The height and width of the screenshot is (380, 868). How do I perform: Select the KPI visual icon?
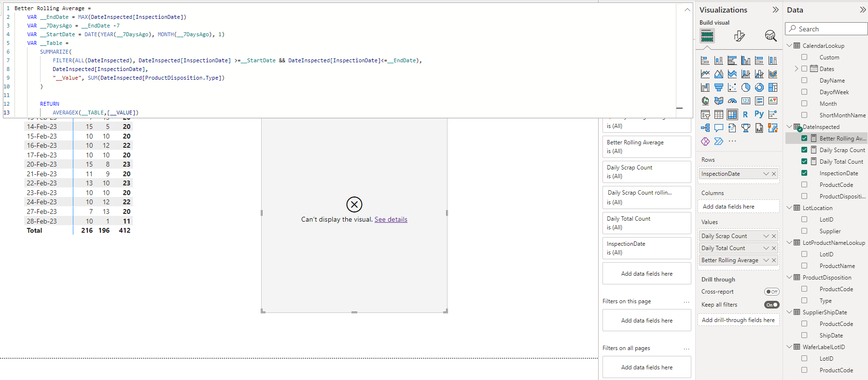click(x=773, y=101)
